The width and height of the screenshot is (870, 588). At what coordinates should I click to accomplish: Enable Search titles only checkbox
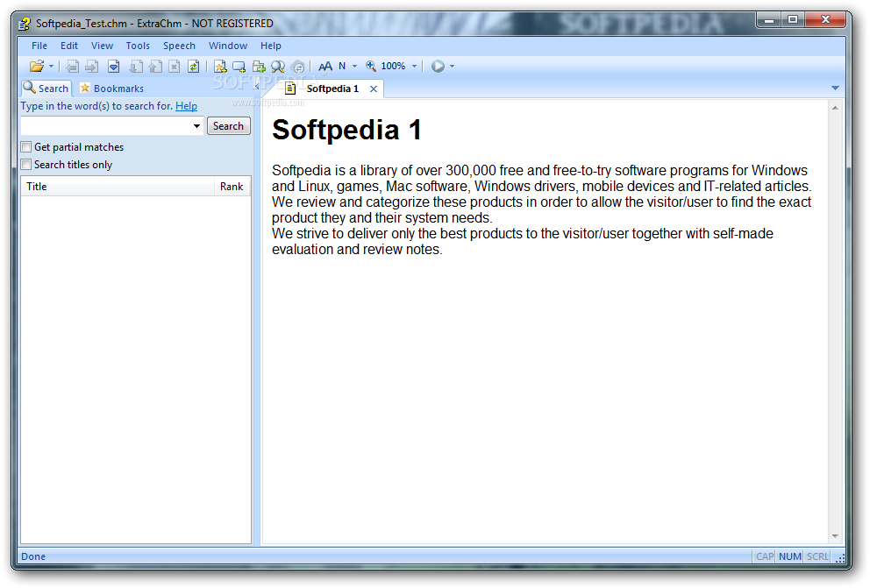pyautogui.click(x=26, y=165)
